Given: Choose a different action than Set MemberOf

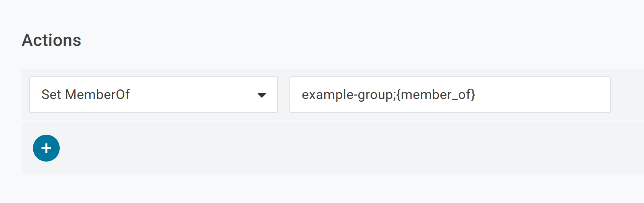Looking at the screenshot, I should click(x=153, y=94).
